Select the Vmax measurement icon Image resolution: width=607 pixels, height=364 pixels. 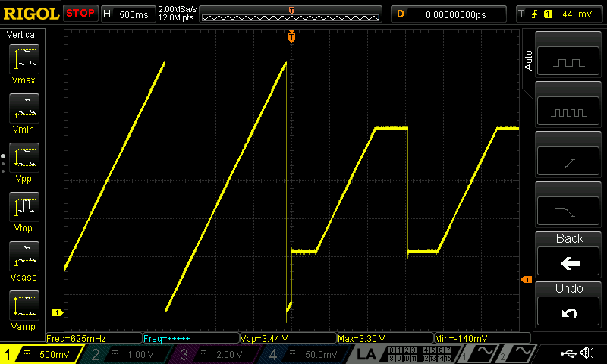23,64
